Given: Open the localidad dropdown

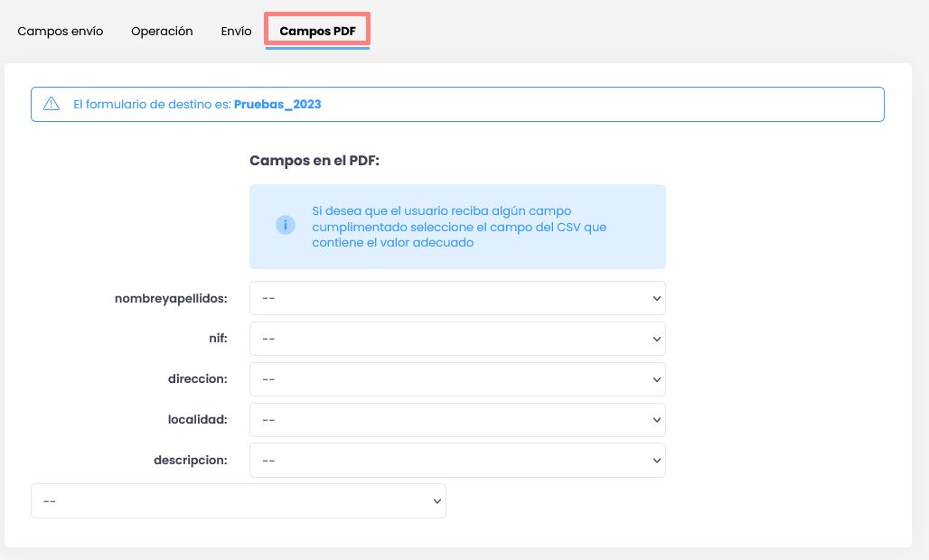Looking at the screenshot, I should [457, 420].
